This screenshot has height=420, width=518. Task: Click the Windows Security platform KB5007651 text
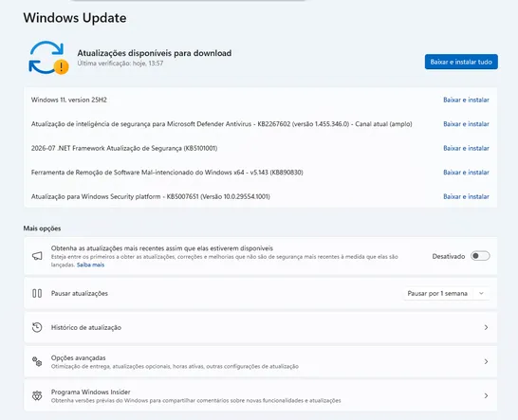pos(150,196)
